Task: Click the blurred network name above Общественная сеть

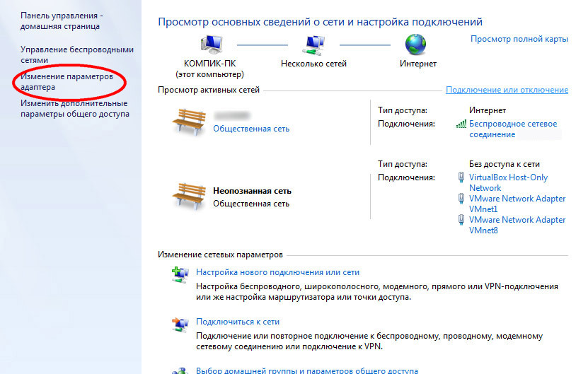Action: point(232,115)
